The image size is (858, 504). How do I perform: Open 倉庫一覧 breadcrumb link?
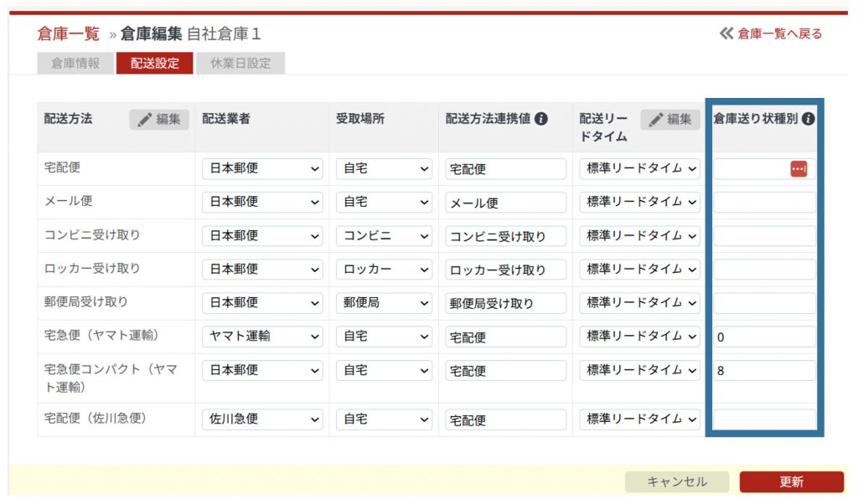point(69,33)
